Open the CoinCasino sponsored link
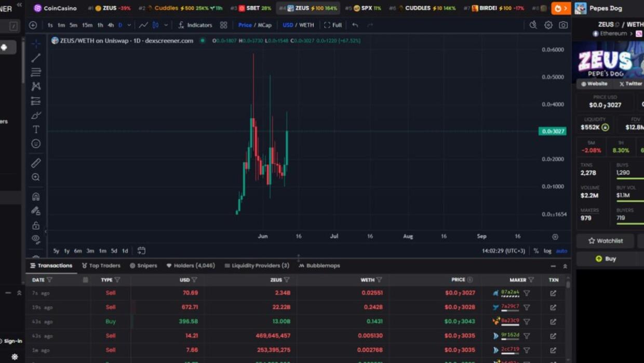The height and width of the screenshot is (363, 644). pos(55,8)
